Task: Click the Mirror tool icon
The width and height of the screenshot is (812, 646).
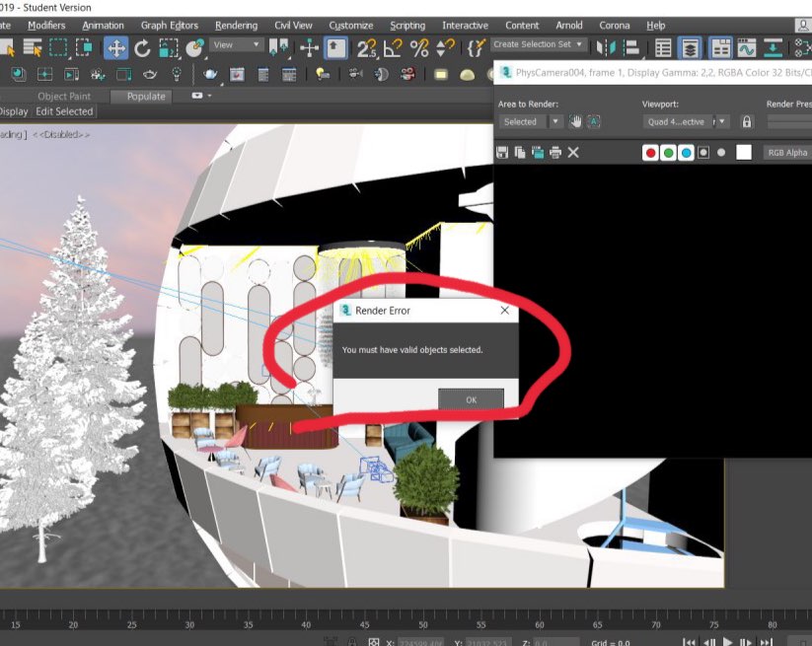Action: point(606,48)
